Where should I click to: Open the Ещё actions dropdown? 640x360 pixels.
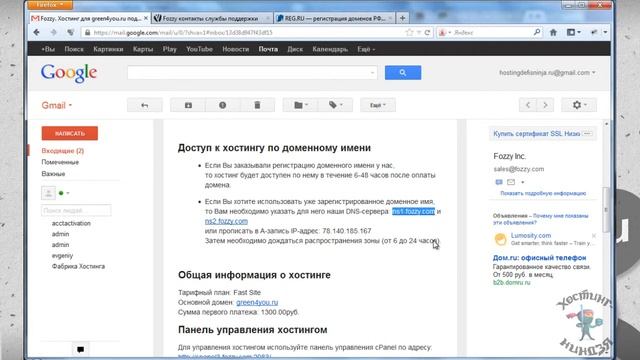(378, 105)
